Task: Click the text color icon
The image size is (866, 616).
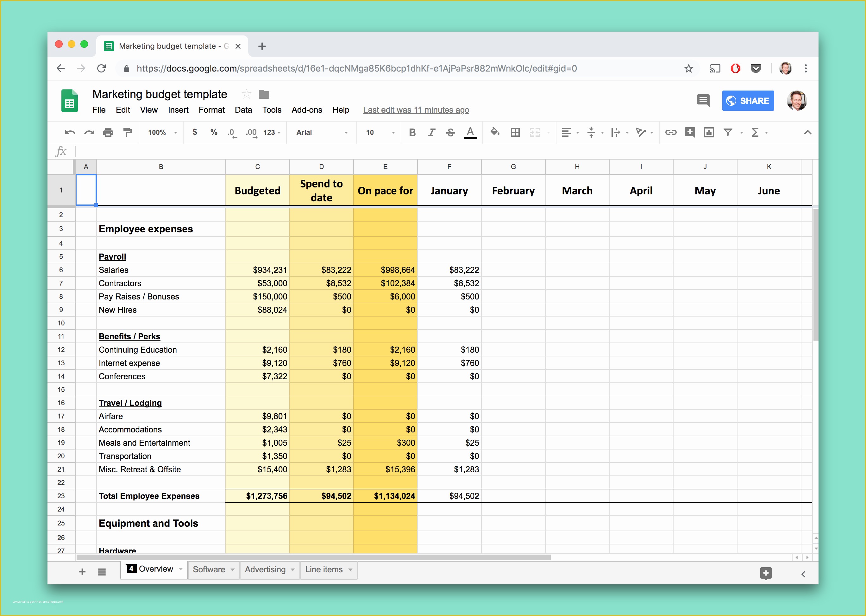Action: pyautogui.click(x=468, y=135)
